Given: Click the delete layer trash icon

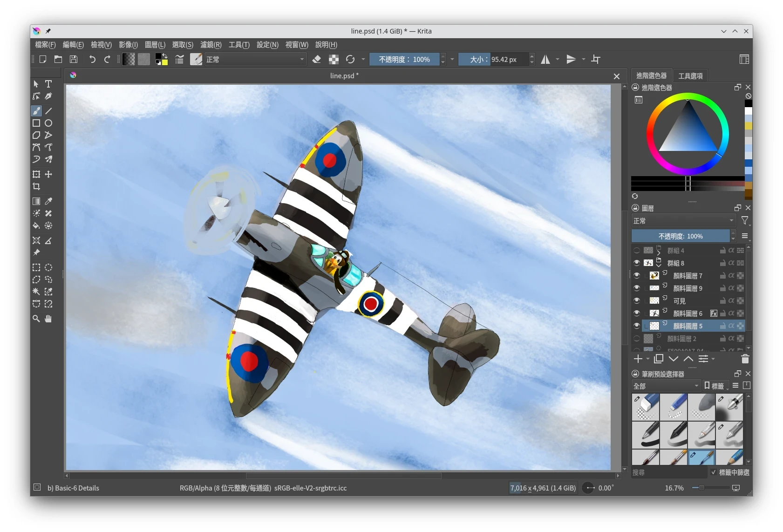Looking at the screenshot, I should click(x=744, y=359).
